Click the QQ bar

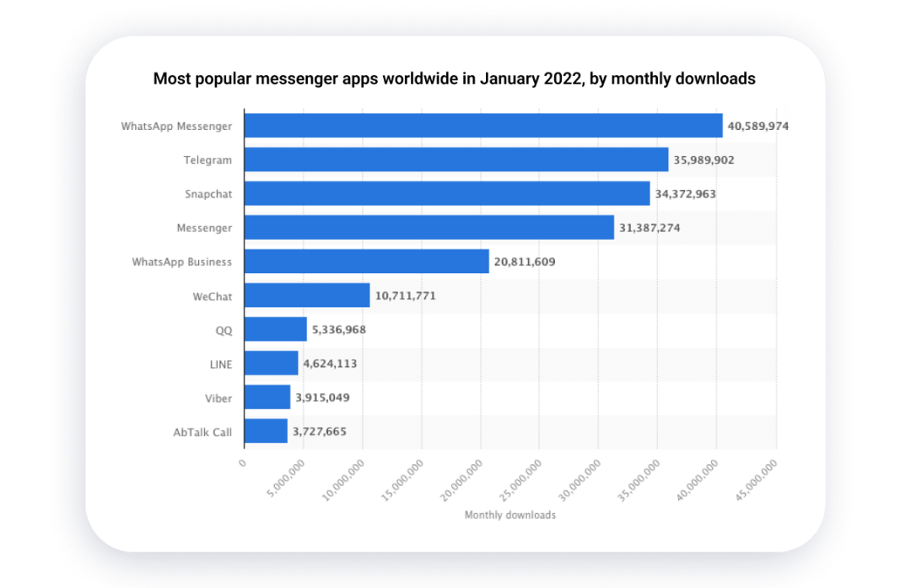tap(274, 330)
